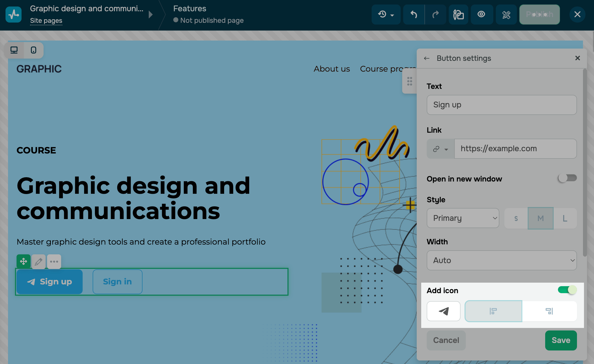Expand the Primary style dropdown
Viewport: 594px width, 364px height.
click(x=463, y=218)
